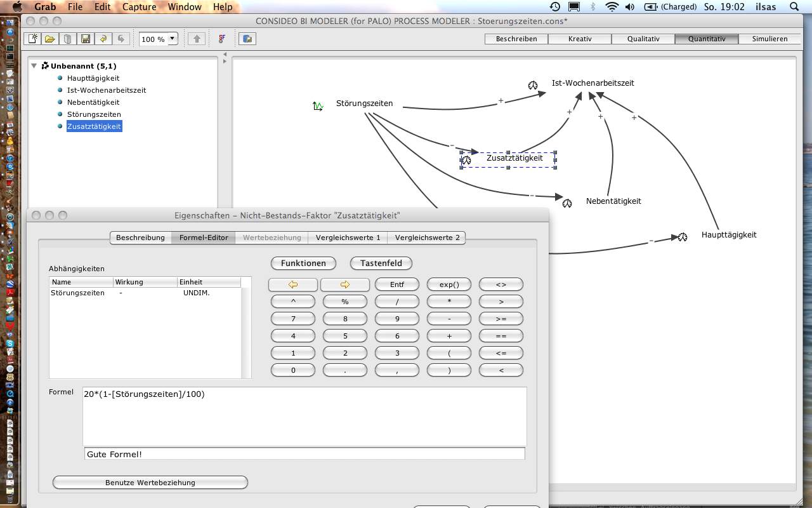
Task: Click the new model icon in toolbar
Action: click(32, 39)
